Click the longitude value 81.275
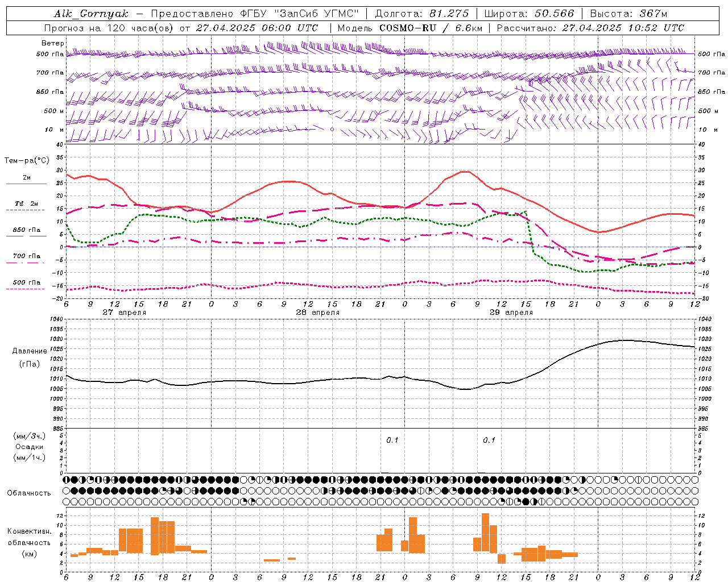This screenshot has width=728, height=582. 449,14
